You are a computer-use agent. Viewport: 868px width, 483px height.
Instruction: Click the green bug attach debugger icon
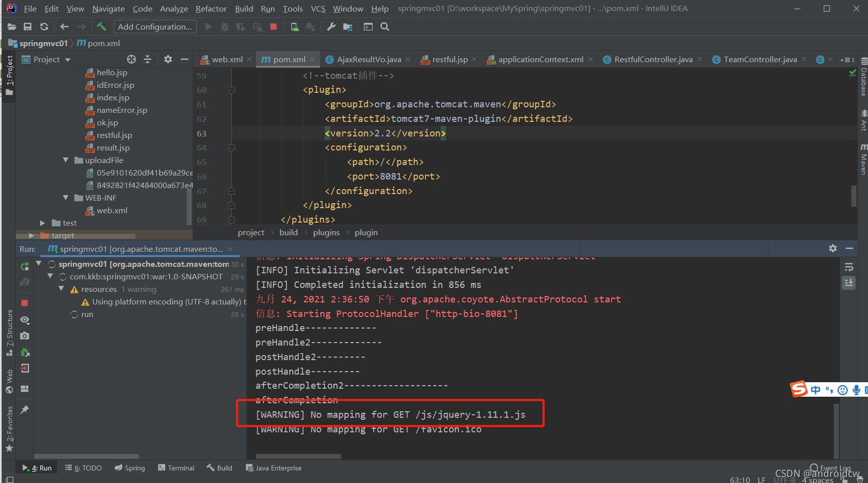pyautogui.click(x=25, y=352)
